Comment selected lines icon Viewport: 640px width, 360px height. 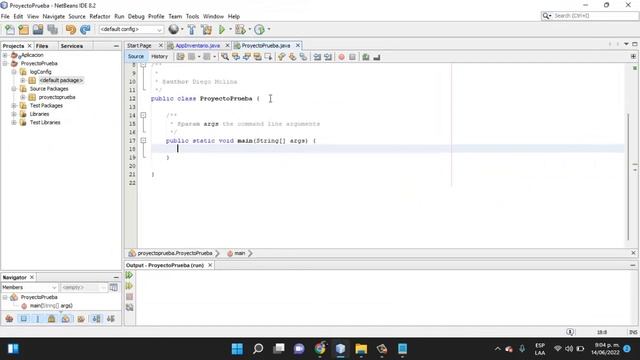(x=366, y=57)
